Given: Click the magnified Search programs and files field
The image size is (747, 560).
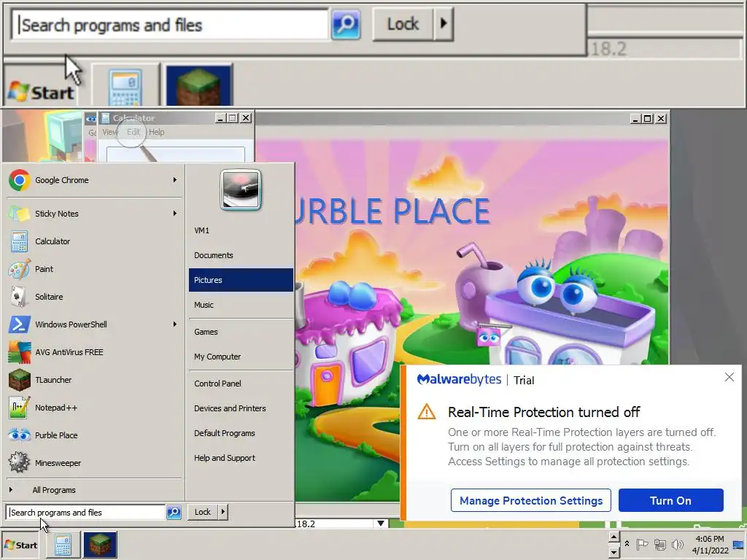Looking at the screenshot, I should [170, 25].
